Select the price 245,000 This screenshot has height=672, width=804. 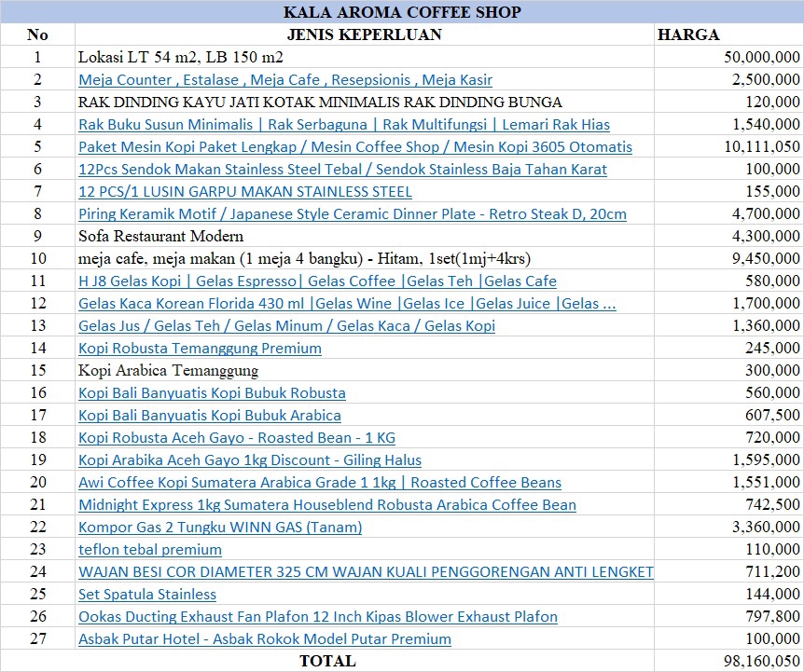[728, 348]
